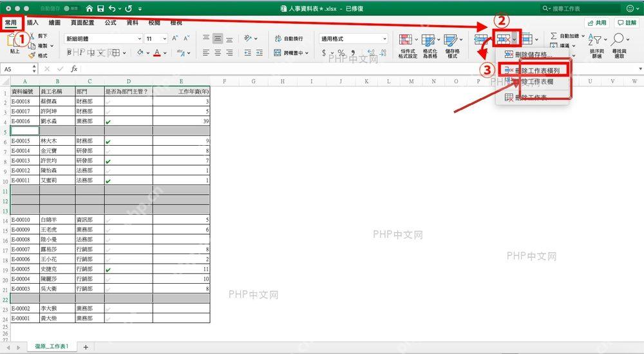644x354 pixels.
Task: Toggle the 自動儲存 autosave switch
Action: tap(71, 8)
